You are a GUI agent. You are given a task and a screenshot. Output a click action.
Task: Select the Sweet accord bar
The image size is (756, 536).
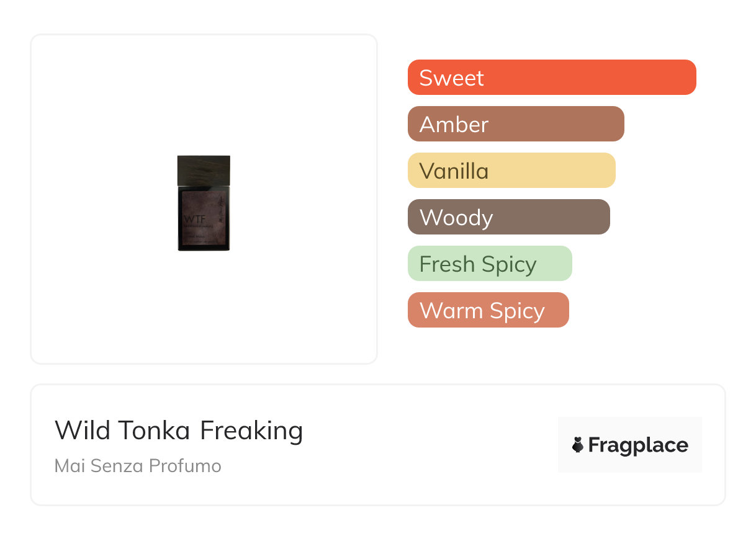[x=552, y=78]
